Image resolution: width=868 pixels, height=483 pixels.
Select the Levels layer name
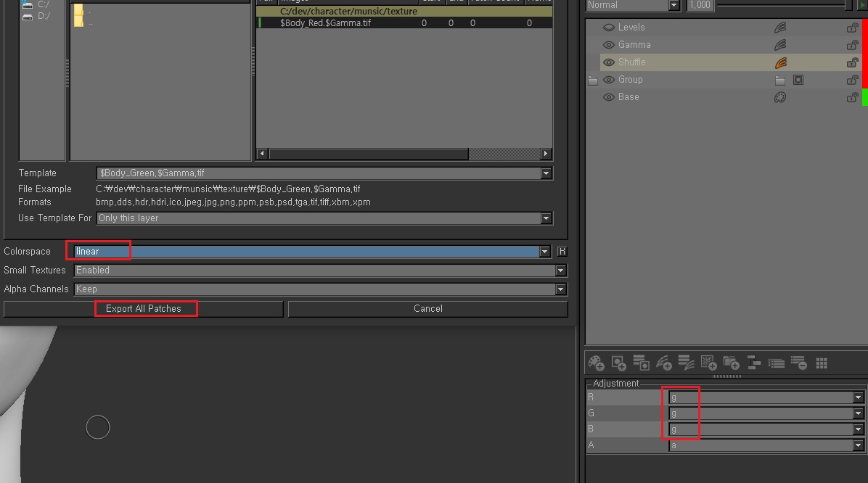tap(631, 27)
